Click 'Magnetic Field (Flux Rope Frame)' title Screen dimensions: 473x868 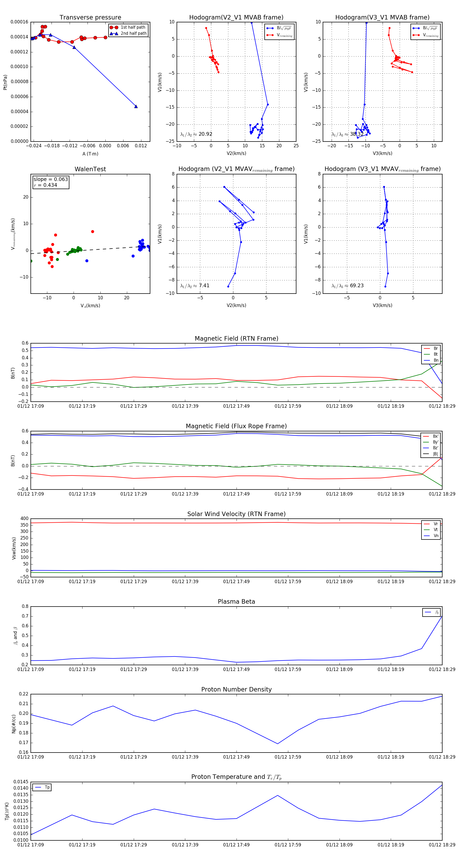pos(236,426)
